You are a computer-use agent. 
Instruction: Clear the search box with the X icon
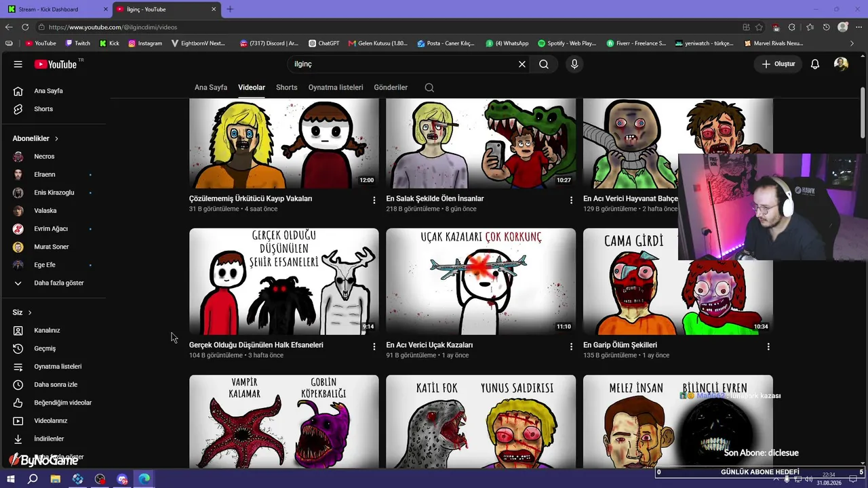coord(522,64)
